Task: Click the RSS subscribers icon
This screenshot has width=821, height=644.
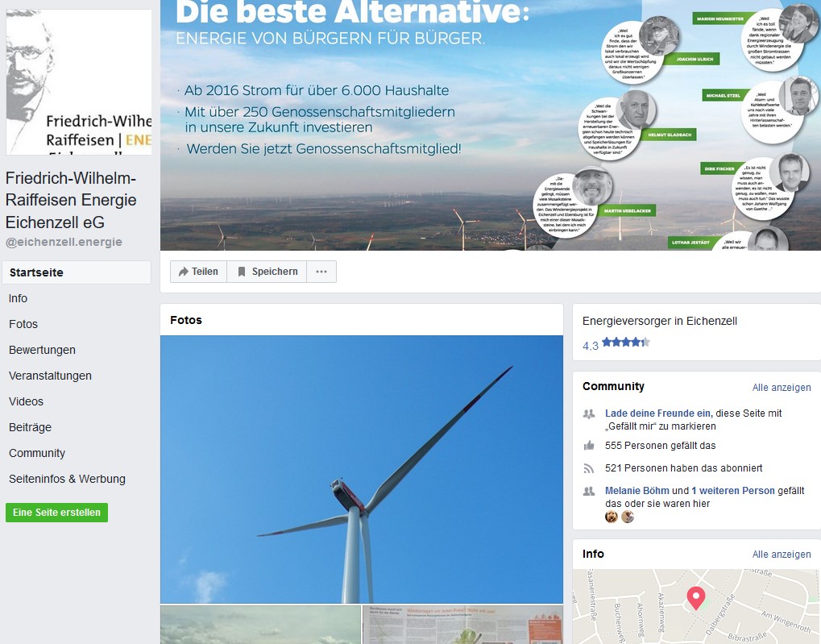Action: tap(589, 468)
